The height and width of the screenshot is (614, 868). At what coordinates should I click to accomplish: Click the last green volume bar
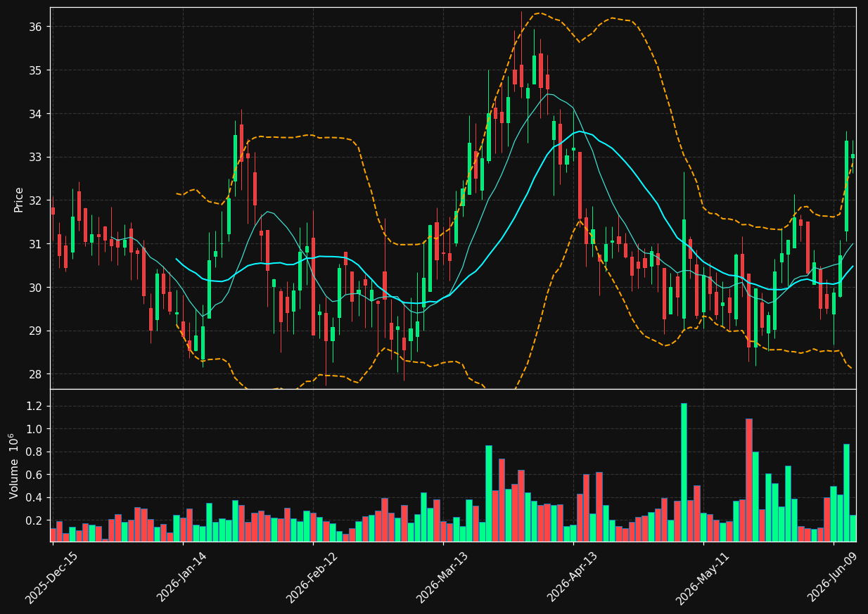pyautogui.click(x=853, y=528)
